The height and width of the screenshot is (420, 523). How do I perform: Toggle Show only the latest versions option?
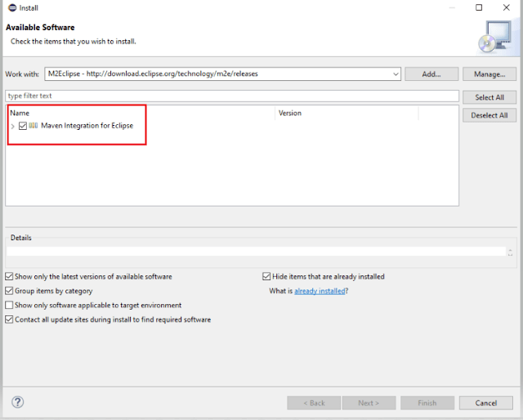click(x=9, y=277)
